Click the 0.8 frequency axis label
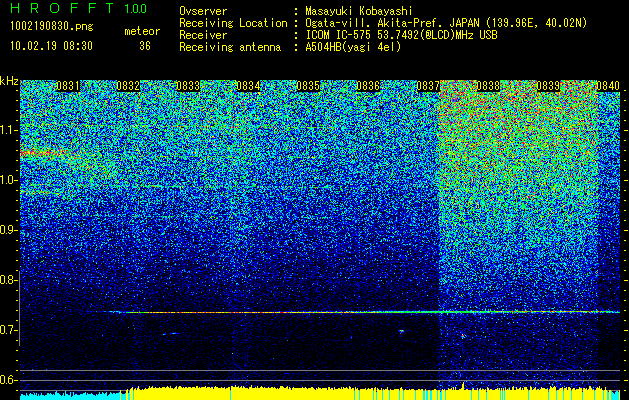629x400 pixels. coord(8,280)
